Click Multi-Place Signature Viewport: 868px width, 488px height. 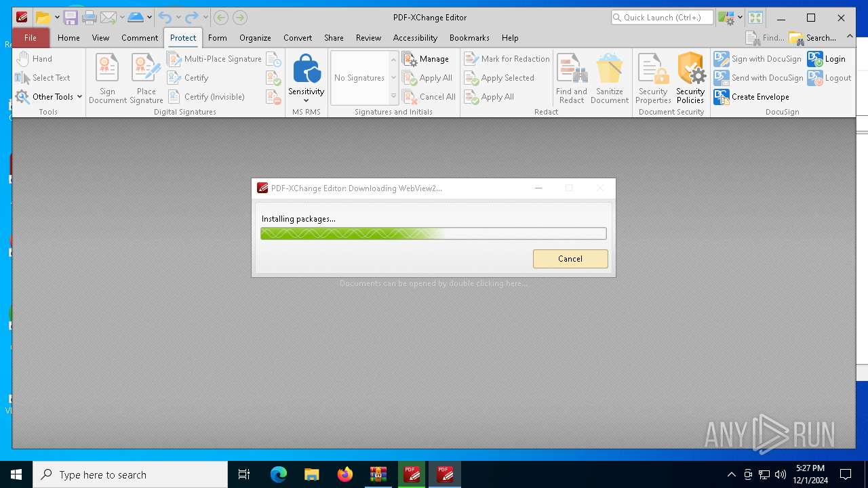pyautogui.click(x=214, y=59)
